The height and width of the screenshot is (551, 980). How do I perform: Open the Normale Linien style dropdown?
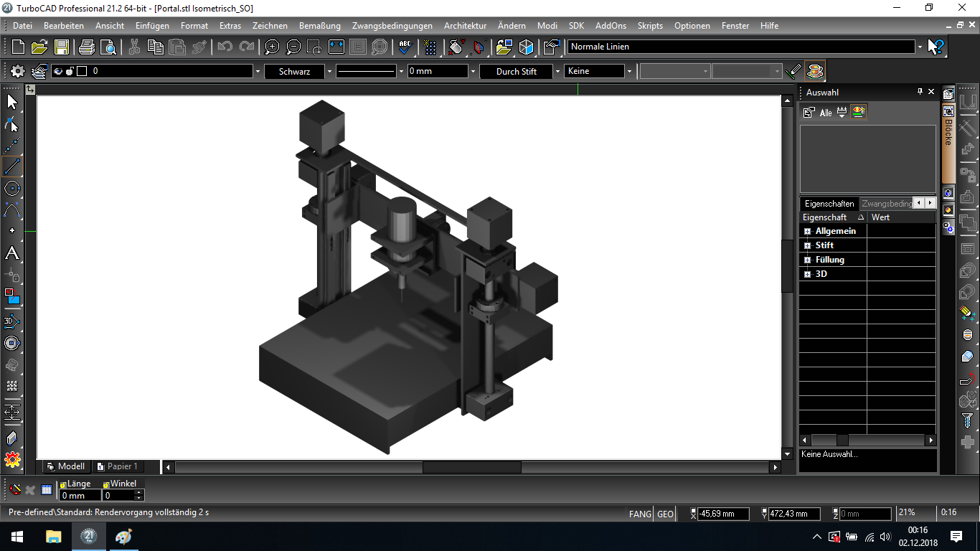click(x=920, y=47)
